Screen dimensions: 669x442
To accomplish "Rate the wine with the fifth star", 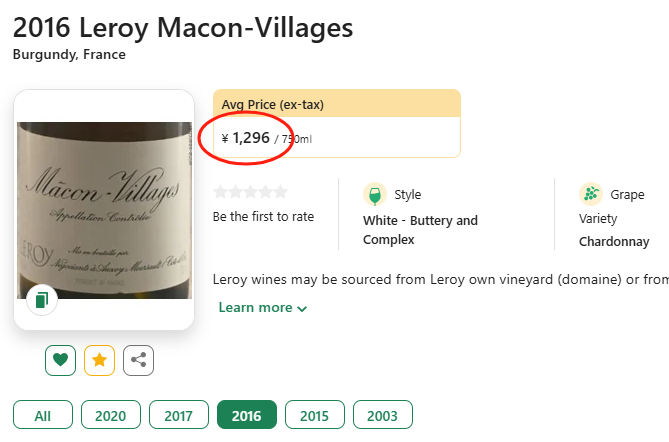I will pyautogui.click(x=280, y=192).
